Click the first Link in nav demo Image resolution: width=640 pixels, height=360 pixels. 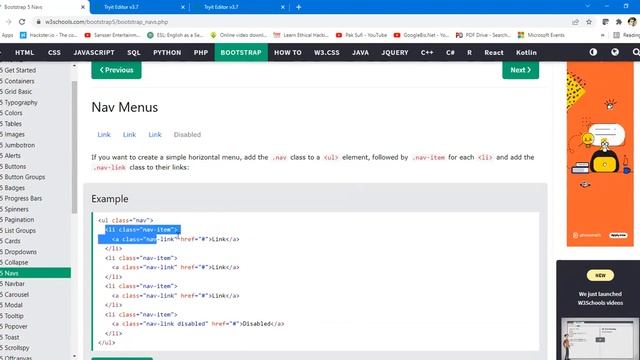[x=104, y=134]
